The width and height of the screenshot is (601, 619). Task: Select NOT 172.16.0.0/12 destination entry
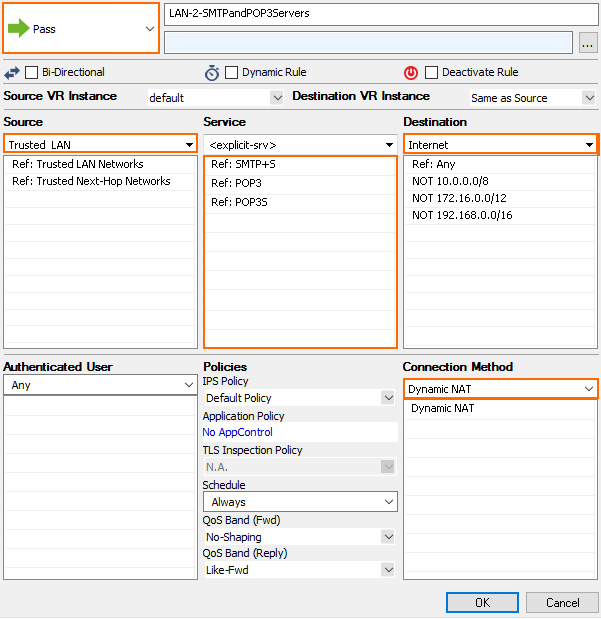pyautogui.click(x=500, y=198)
